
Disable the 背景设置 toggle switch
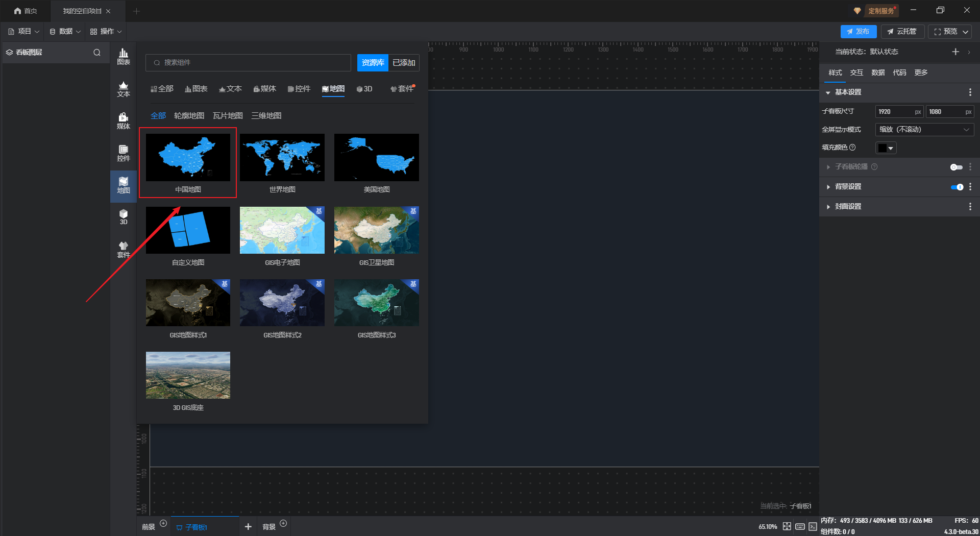tap(957, 187)
